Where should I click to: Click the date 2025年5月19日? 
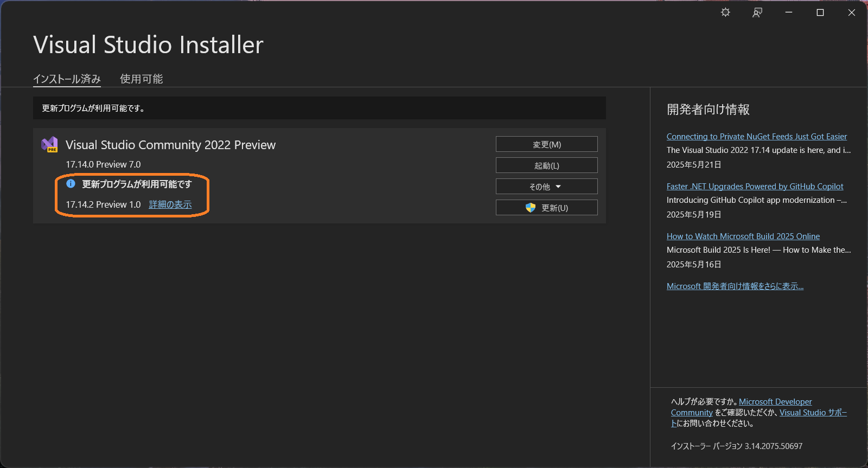[694, 215]
